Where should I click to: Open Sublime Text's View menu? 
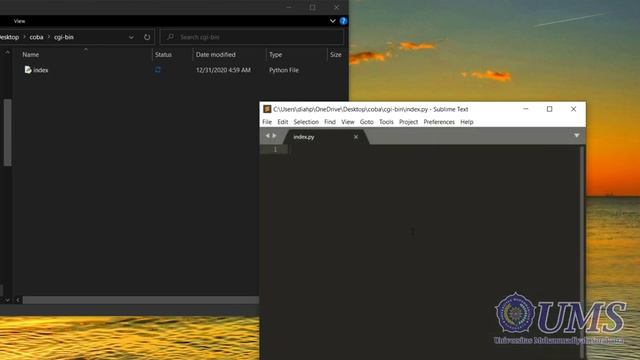pos(348,122)
